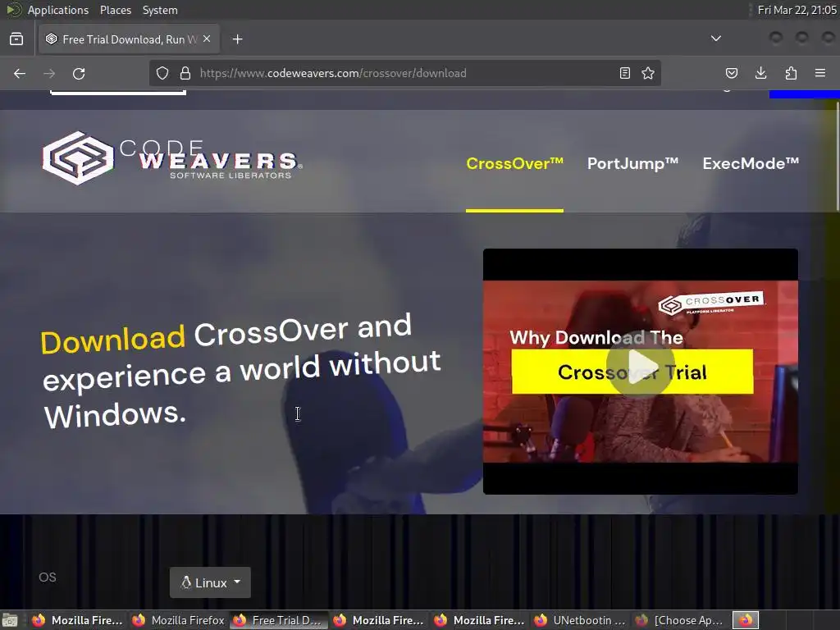The image size is (840, 630).
Task: Open the Applications menu
Action: click(x=58, y=10)
